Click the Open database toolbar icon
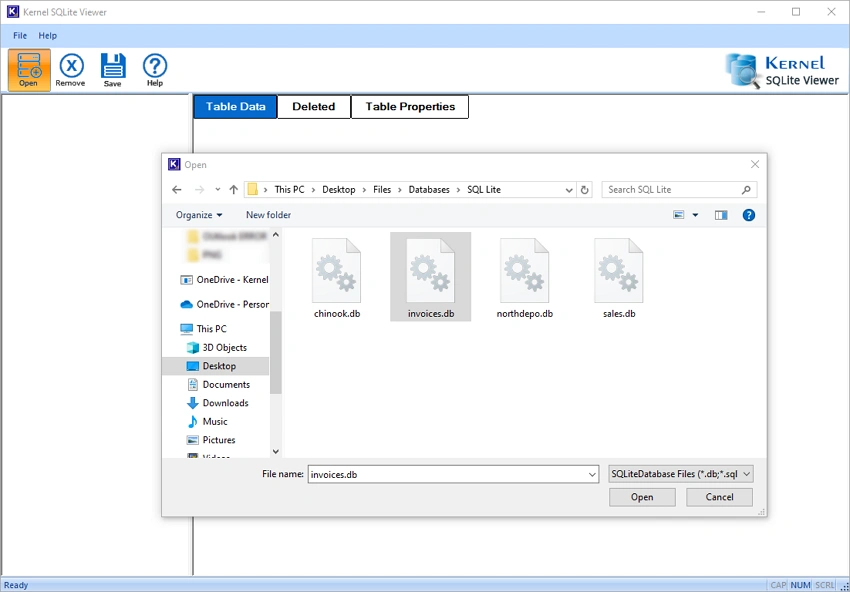 (29, 70)
